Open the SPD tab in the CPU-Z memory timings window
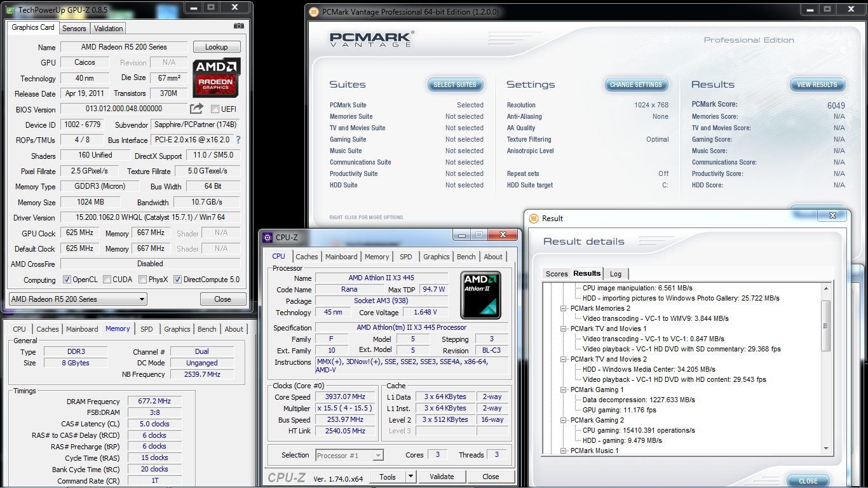This screenshot has height=488, width=868. click(x=147, y=329)
